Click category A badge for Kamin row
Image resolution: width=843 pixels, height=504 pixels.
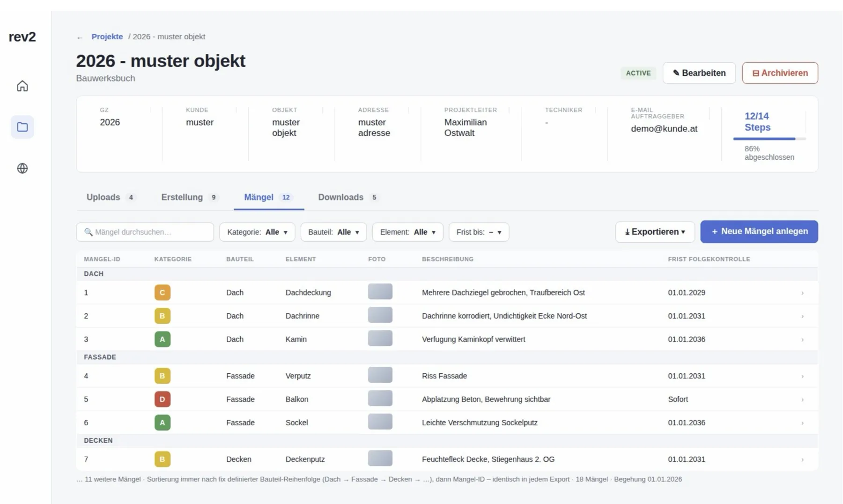[163, 340]
